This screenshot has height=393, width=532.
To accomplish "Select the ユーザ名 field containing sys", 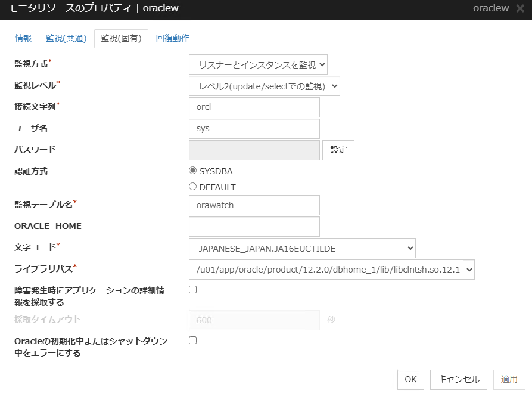I will (254, 129).
